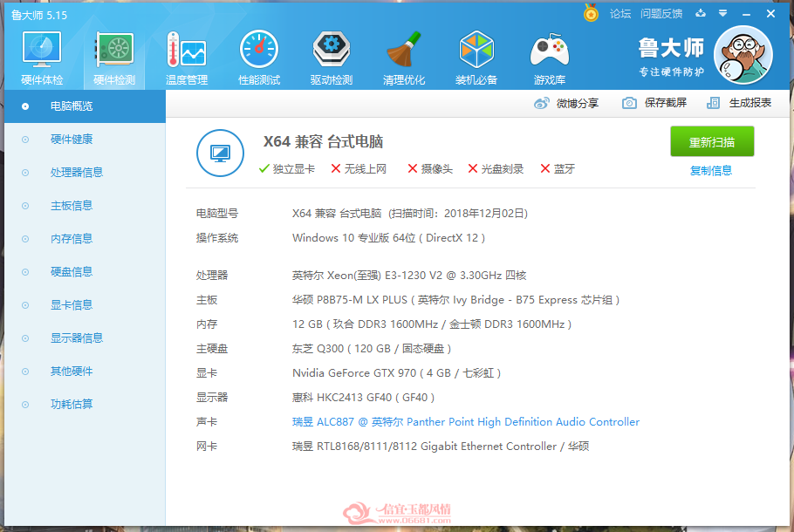This screenshot has height=532, width=794.
Task: Click the 复制信息 copy info link
Action: pos(711,171)
